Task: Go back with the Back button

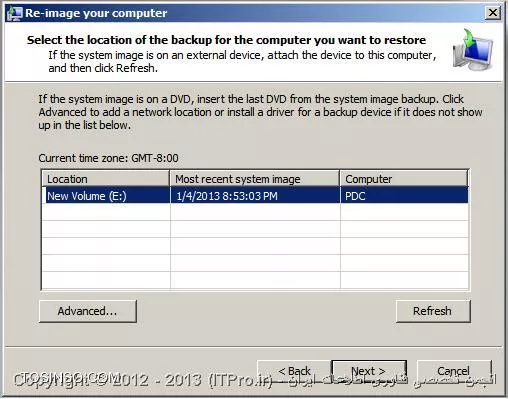Action: pos(294,371)
